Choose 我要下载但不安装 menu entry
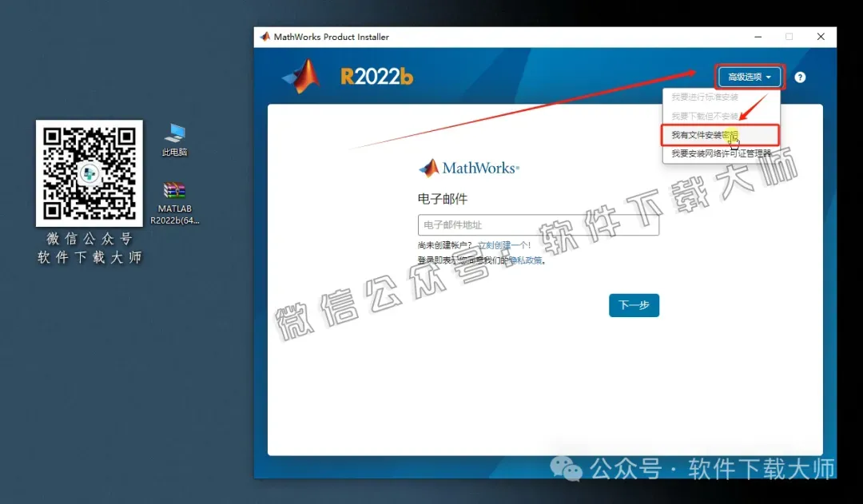The image size is (863, 504). (x=721, y=116)
